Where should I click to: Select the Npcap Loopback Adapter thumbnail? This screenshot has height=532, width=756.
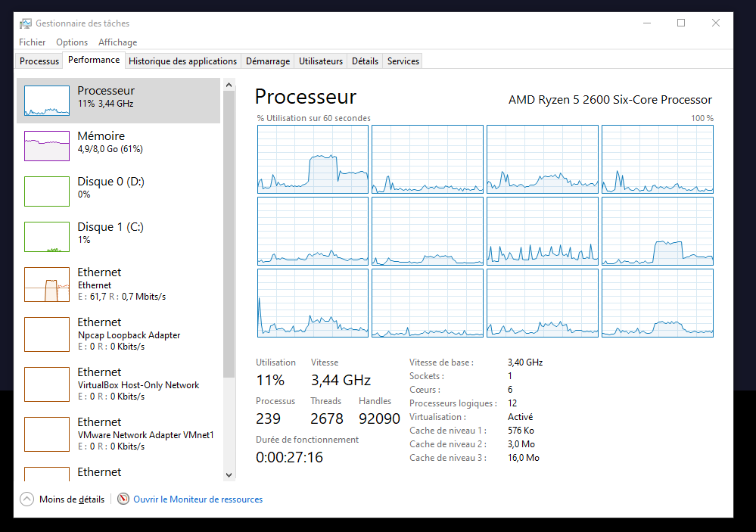47,334
